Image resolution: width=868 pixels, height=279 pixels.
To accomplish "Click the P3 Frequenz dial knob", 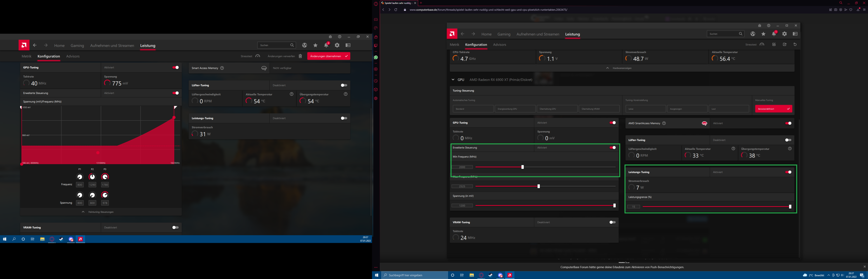I will (x=105, y=177).
